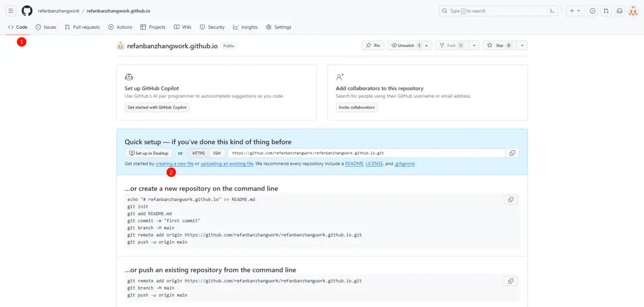Open the hamburger navigation menu
The height and width of the screenshot is (307, 644).
[x=11, y=11]
